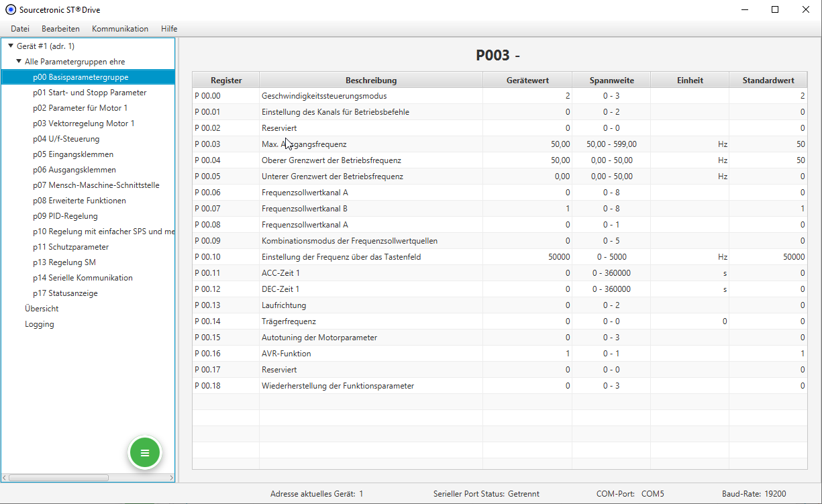Open the Datei menu
The image size is (822, 504).
(20, 29)
